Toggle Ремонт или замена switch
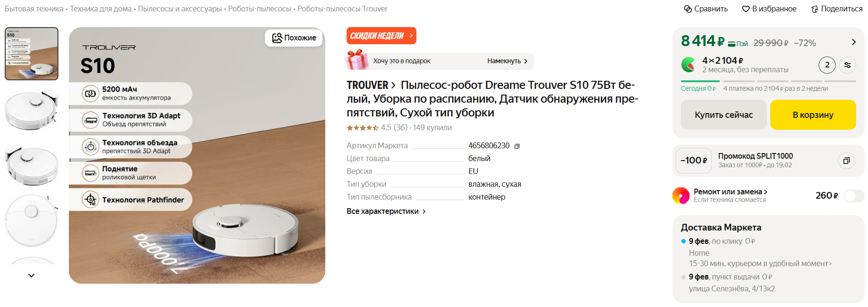868x307 pixels. click(x=854, y=196)
